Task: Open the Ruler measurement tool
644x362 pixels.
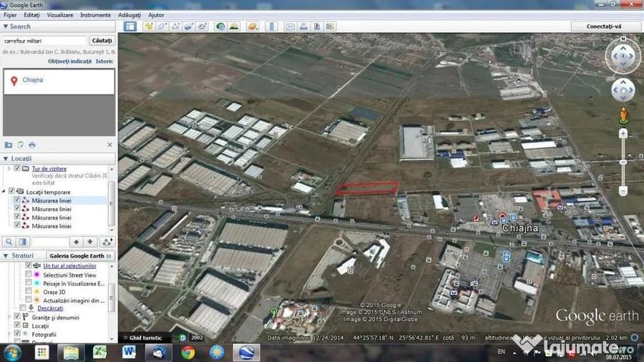Action: (x=271, y=26)
